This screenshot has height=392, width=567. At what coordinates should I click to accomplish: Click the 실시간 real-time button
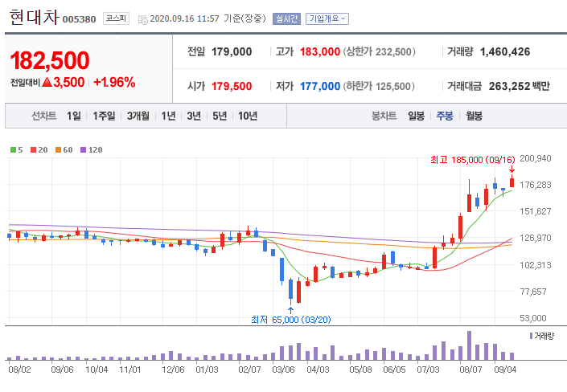(x=286, y=18)
